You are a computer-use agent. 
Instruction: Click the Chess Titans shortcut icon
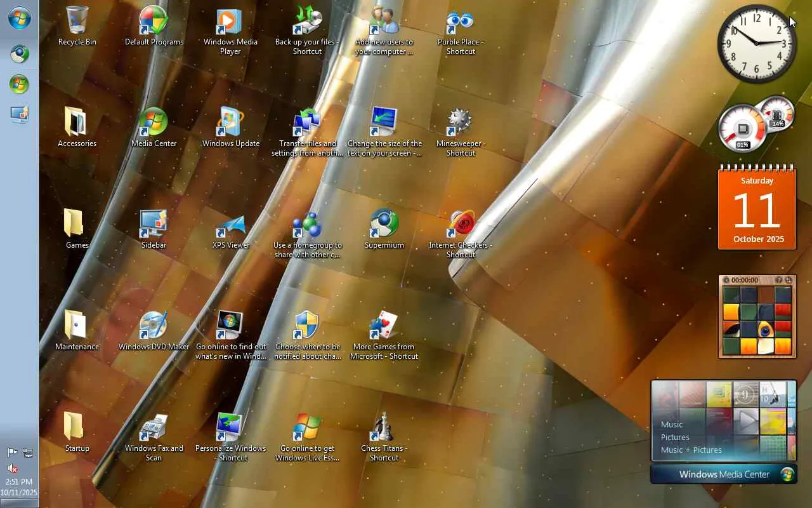tap(384, 437)
